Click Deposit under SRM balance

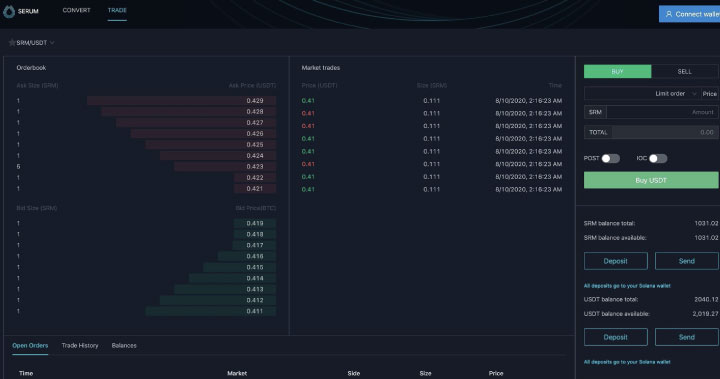[616, 261]
